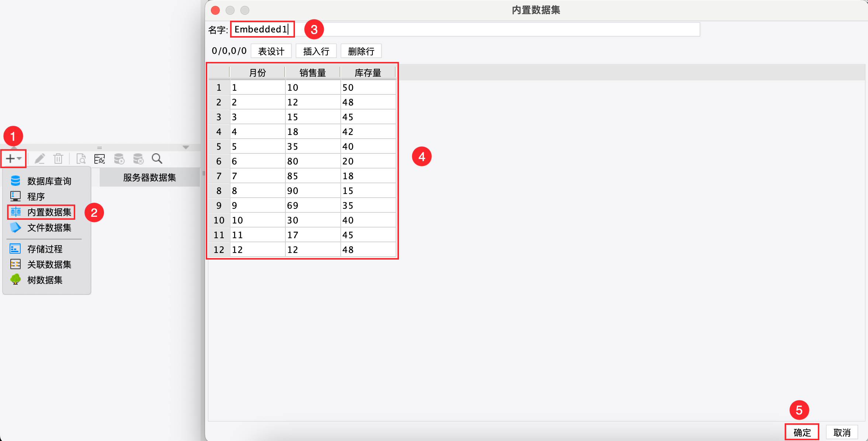
Task: Click the pencil edit dataset icon
Action: tap(39, 159)
